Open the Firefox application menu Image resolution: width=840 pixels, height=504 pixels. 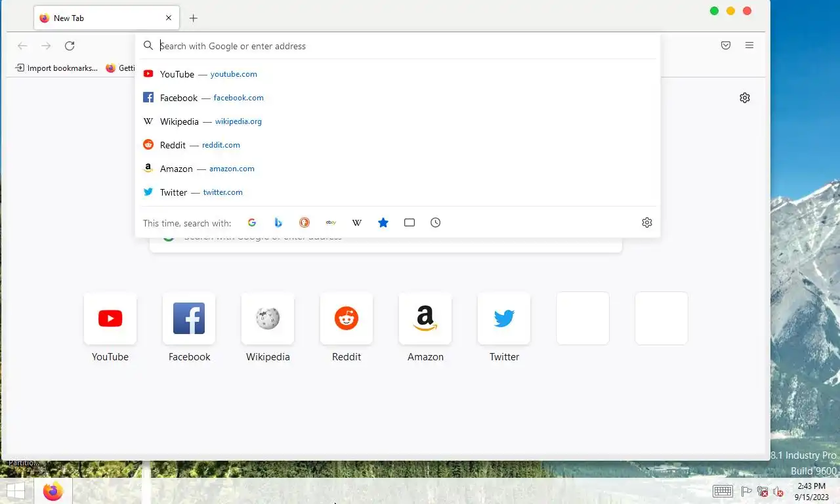coord(749,45)
